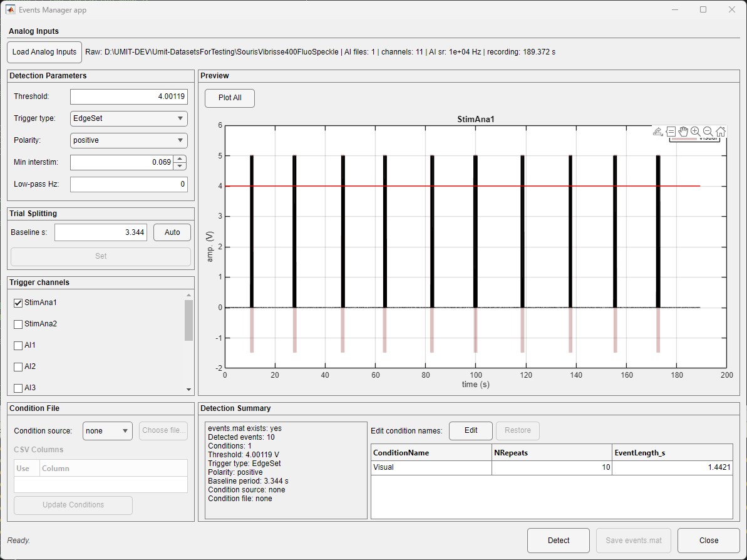Select the zoom in magnifier tool
Viewport: 747px width, 560px height.
point(696,132)
